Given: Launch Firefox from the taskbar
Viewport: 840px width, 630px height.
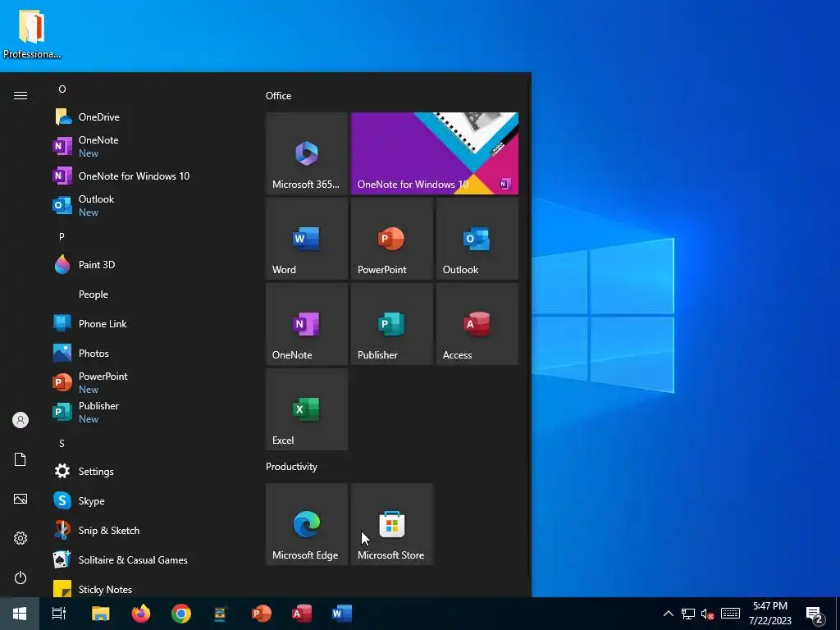Looking at the screenshot, I should click(141, 614).
